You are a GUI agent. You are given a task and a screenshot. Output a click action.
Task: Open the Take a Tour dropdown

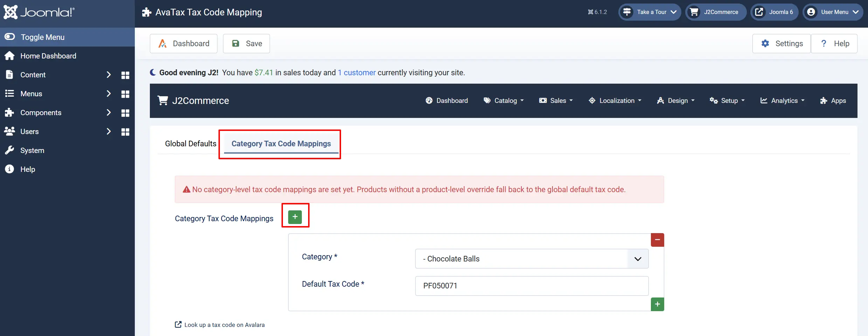tap(650, 12)
